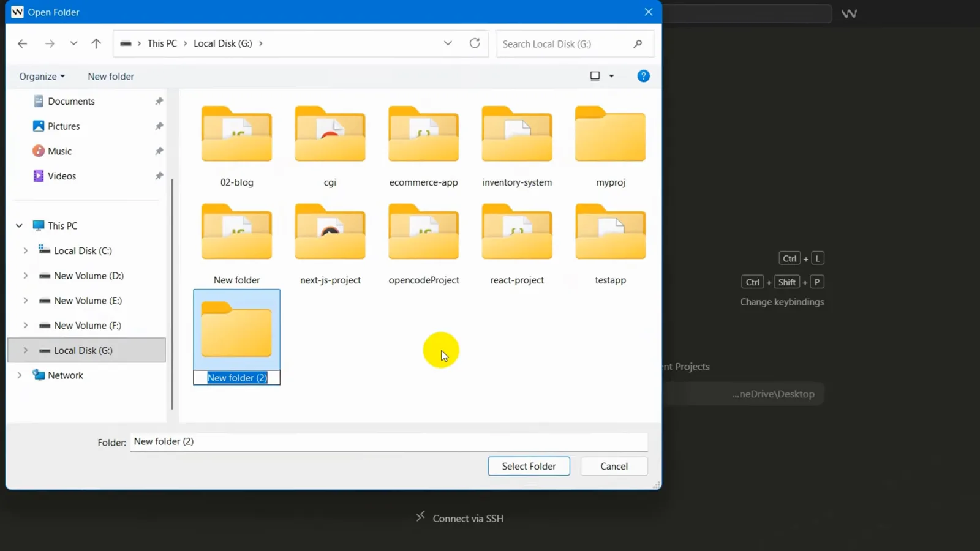Select the testapp folder

(611, 244)
